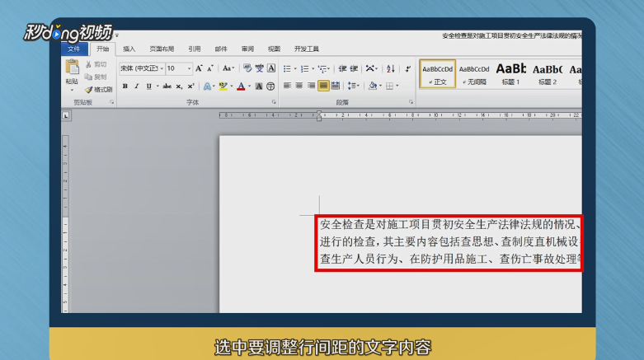Click the numbered list icon
The height and width of the screenshot is (360, 644).
(304, 68)
